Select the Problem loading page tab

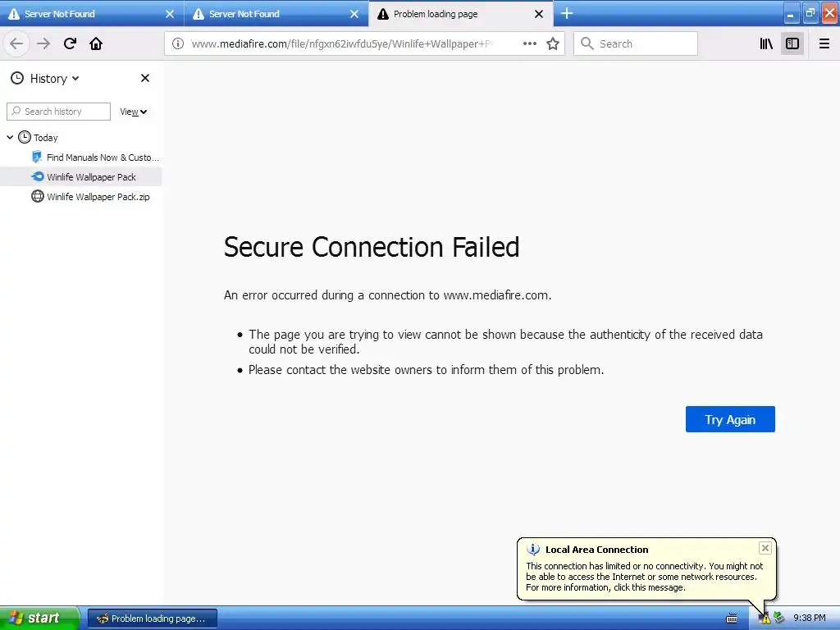pyautogui.click(x=461, y=14)
